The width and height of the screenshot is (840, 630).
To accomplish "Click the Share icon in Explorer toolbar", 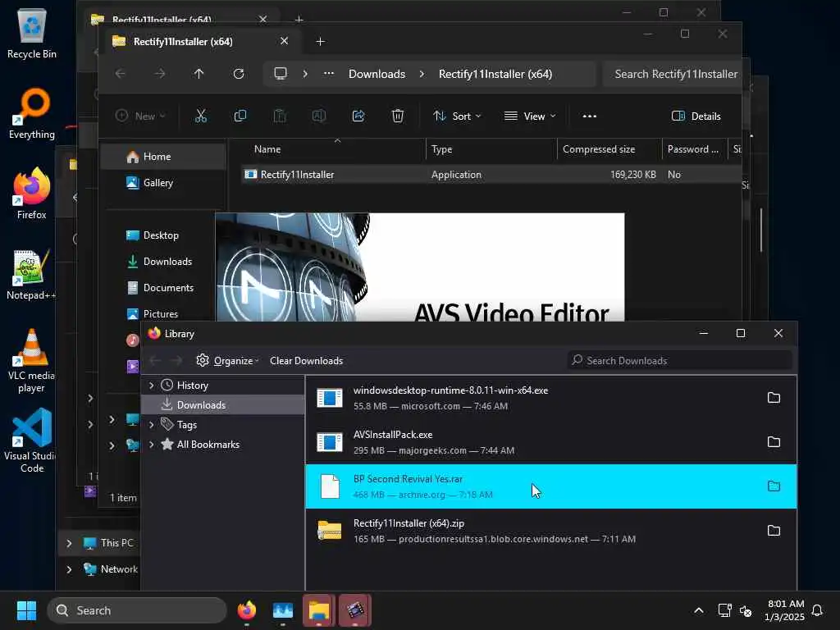I will pyautogui.click(x=358, y=116).
